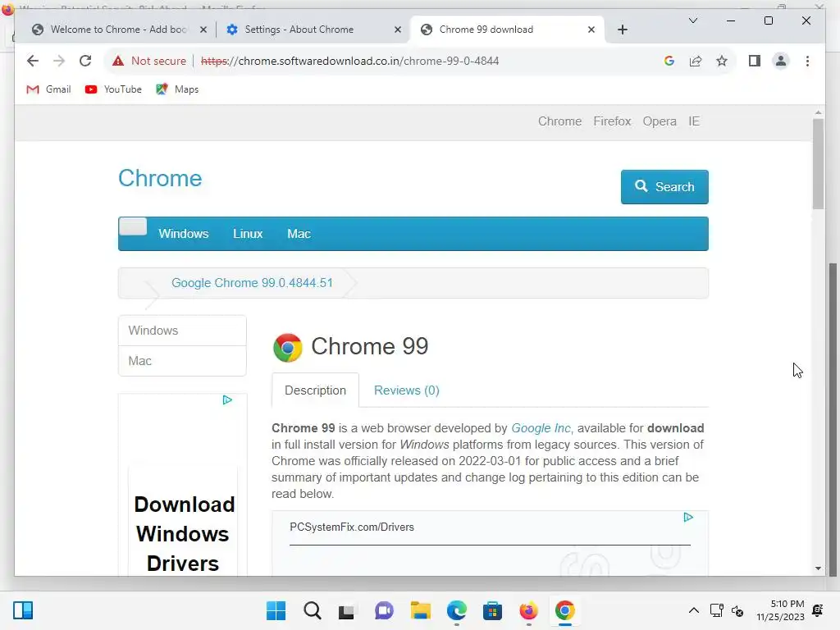Open the Chat app on the taskbar

[384, 610]
